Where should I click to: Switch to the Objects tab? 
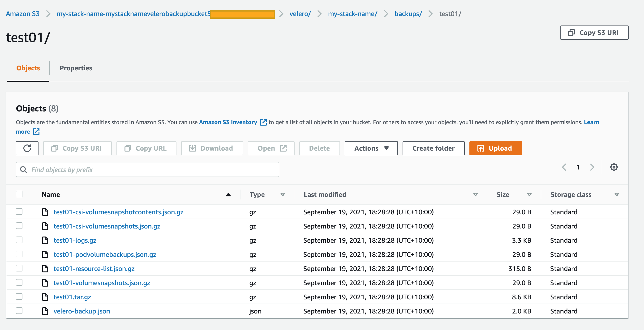pyautogui.click(x=28, y=68)
